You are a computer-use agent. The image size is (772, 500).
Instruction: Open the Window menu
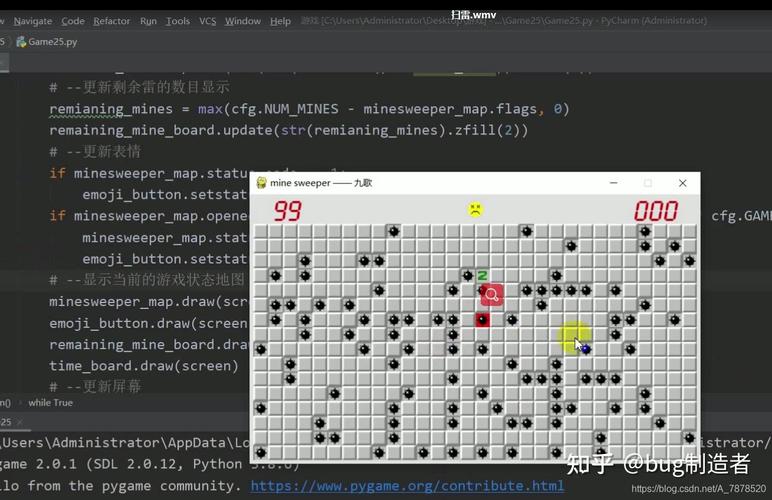pos(243,21)
